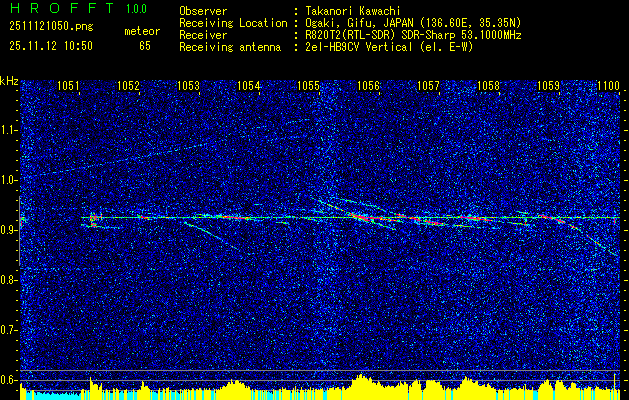Click the receiver line R820T2(RTL-SDR) SDR-Sharp 53.1000MHz
Screen dimensions: 629x400
tap(413, 35)
